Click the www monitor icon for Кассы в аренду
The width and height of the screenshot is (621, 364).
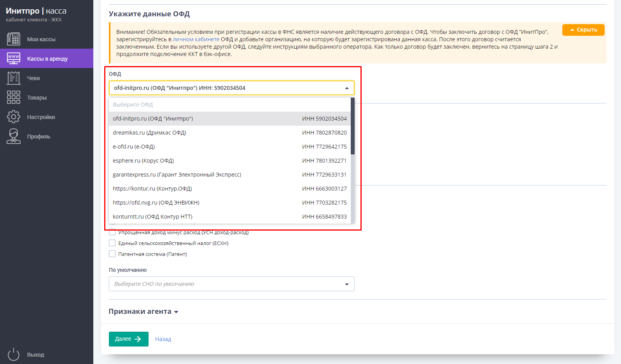pos(14,58)
